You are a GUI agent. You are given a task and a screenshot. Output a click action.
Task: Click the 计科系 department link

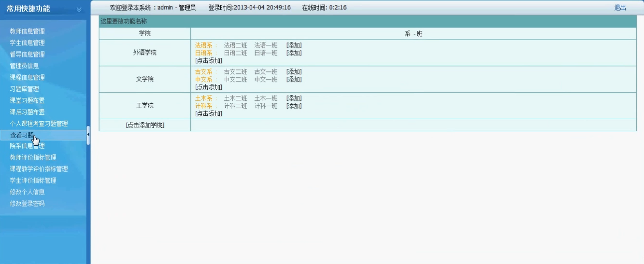click(204, 106)
